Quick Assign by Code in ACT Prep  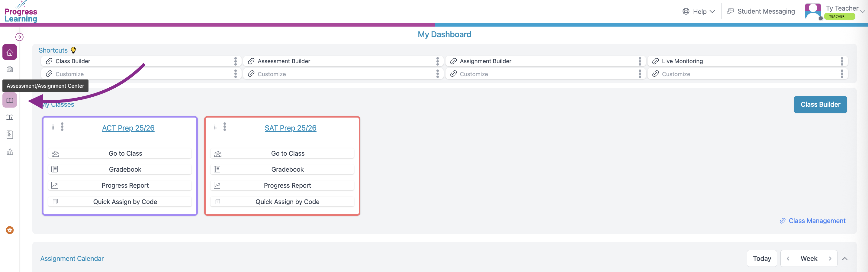pos(120,202)
